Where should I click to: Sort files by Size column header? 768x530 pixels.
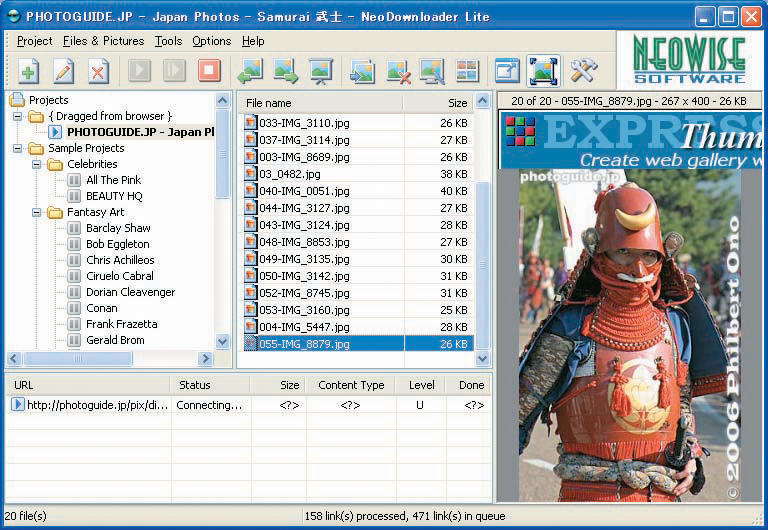(438, 103)
